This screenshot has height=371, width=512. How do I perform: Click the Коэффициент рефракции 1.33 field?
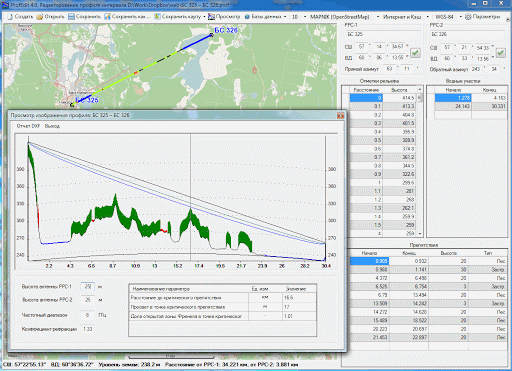coord(88,329)
